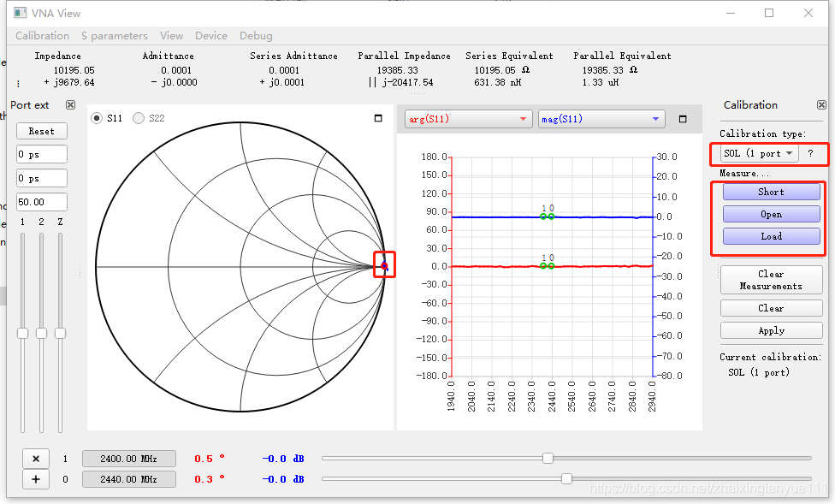Select the S22 radio button
835x504 pixels.
[x=139, y=118]
